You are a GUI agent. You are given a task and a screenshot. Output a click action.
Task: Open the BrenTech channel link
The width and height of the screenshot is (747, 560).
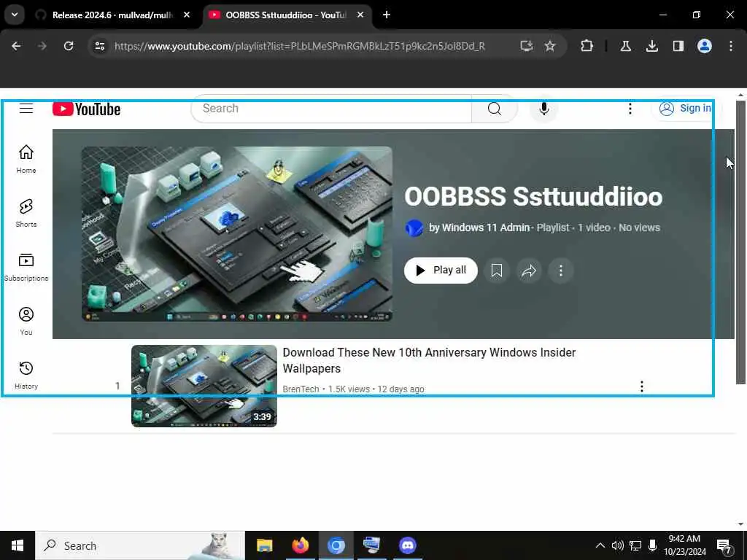[x=301, y=389]
